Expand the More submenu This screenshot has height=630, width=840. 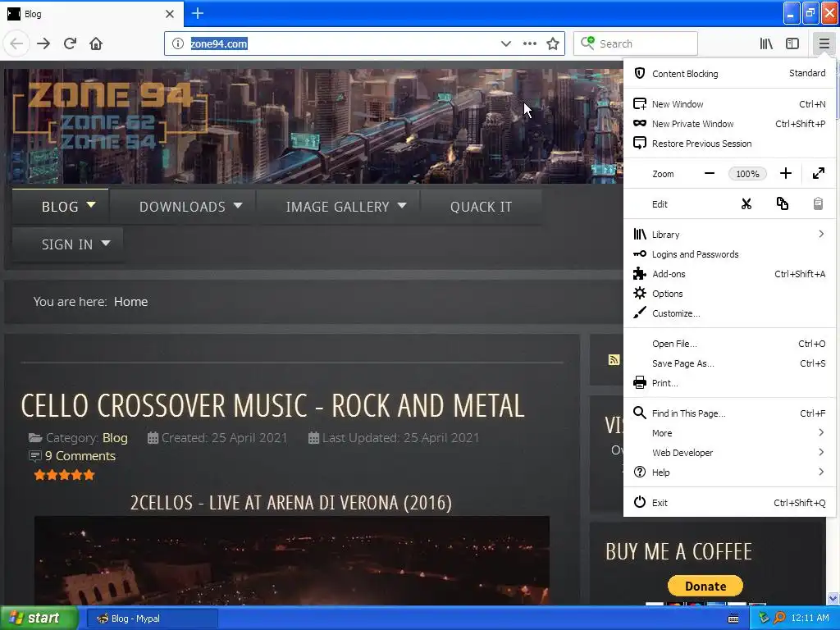click(x=729, y=433)
